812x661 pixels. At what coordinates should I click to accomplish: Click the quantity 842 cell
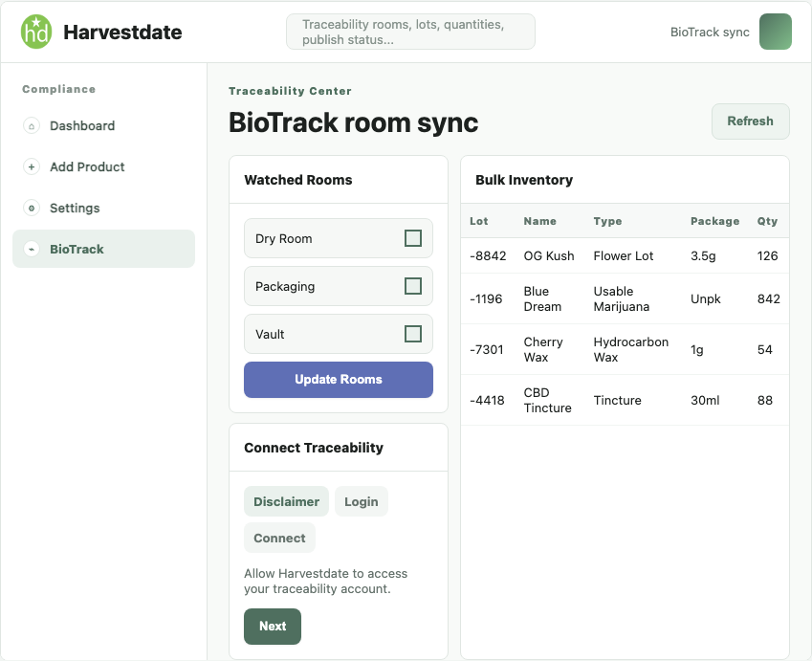click(x=769, y=298)
